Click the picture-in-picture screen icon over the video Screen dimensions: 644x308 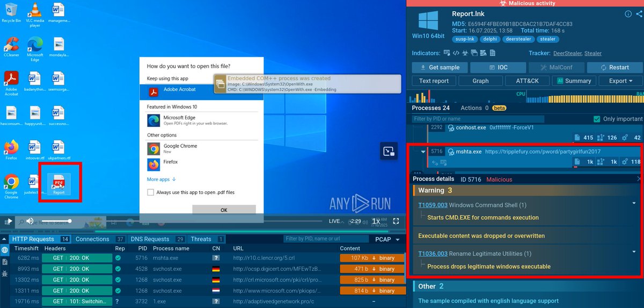(x=389, y=152)
